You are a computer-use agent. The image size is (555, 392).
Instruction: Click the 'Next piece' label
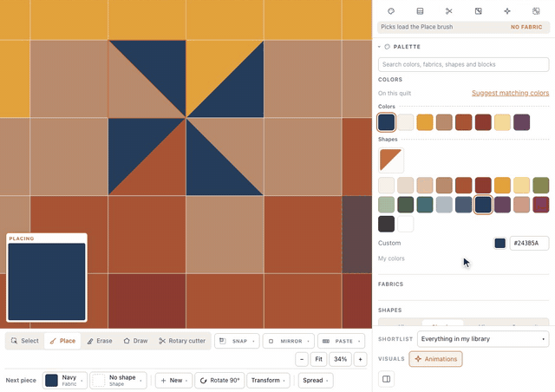(21, 381)
